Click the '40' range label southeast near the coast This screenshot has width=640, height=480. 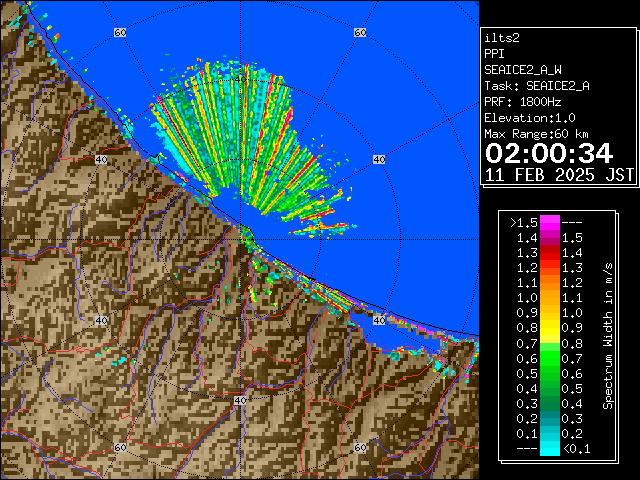[x=379, y=320]
